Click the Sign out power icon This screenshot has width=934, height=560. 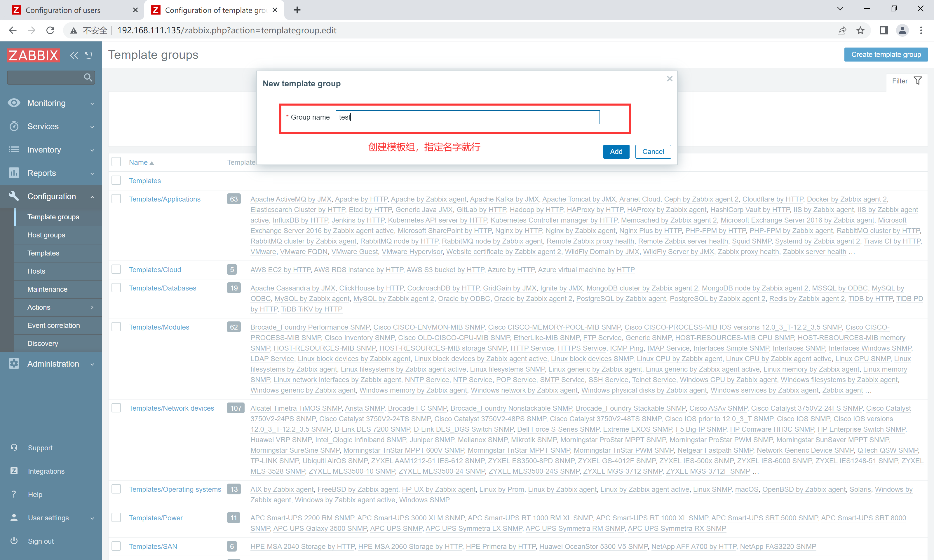click(x=14, y=541)
